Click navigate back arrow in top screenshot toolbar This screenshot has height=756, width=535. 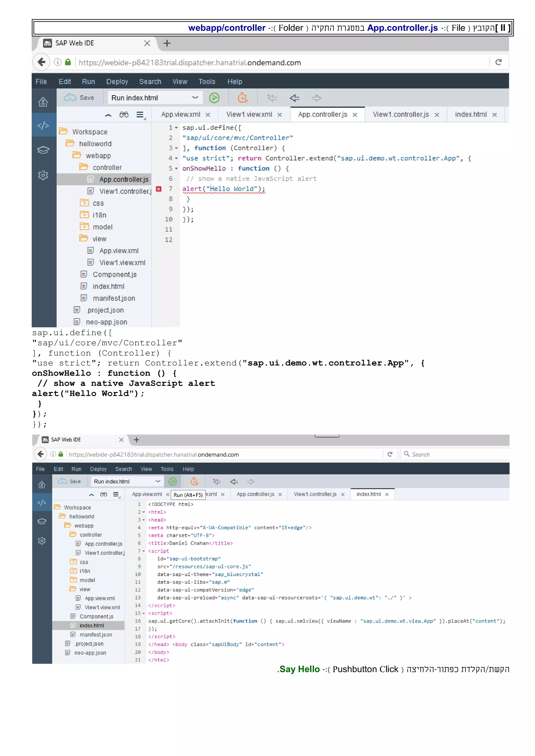(294, 98)
